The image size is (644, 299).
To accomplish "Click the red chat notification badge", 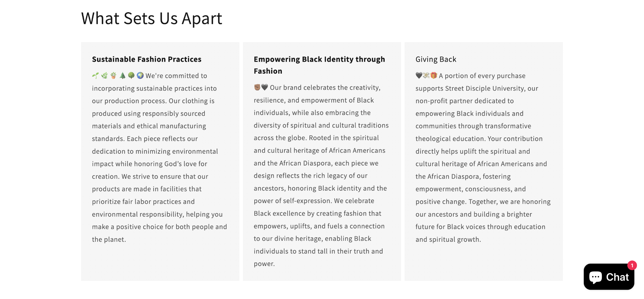I will [x=632, y=265].
